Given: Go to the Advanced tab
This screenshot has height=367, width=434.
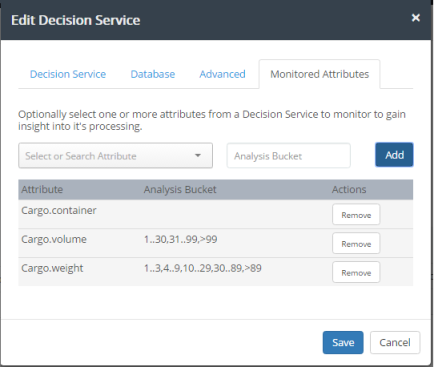Looking at the screenshot, I should pos(222,74).
